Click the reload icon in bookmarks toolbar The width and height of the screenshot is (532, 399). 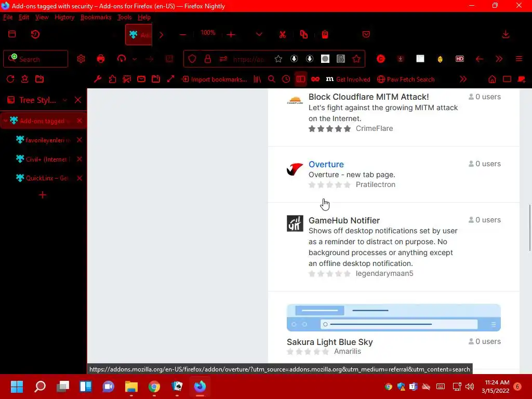pos(10,79)
